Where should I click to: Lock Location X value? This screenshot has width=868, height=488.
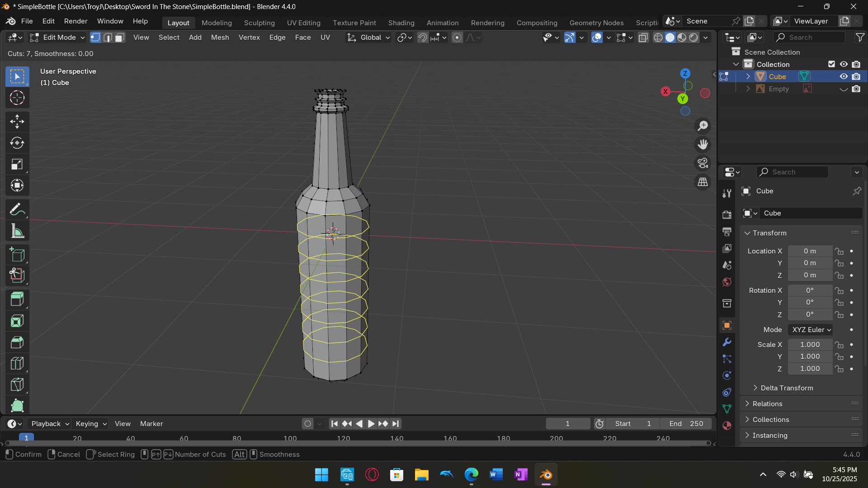pyautogui.click(x=840, y=251)
